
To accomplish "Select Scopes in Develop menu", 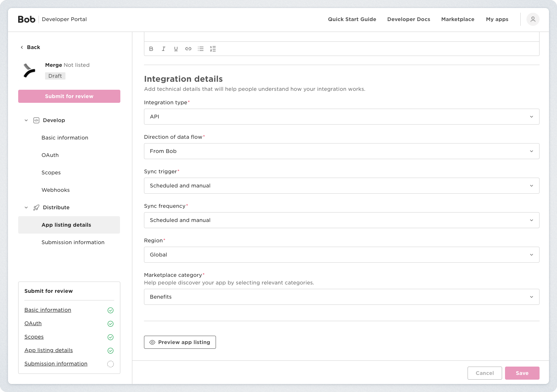I will [69, 173].
